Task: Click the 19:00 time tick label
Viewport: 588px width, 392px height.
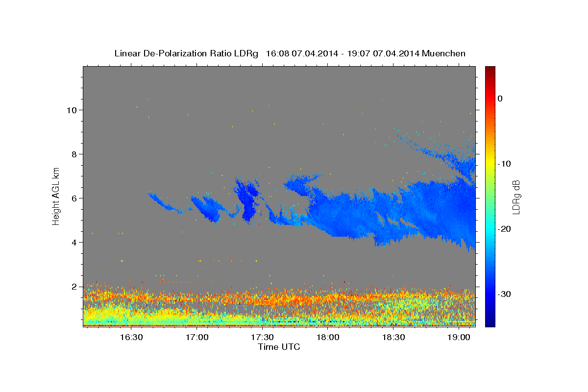Action: [459, 338]
